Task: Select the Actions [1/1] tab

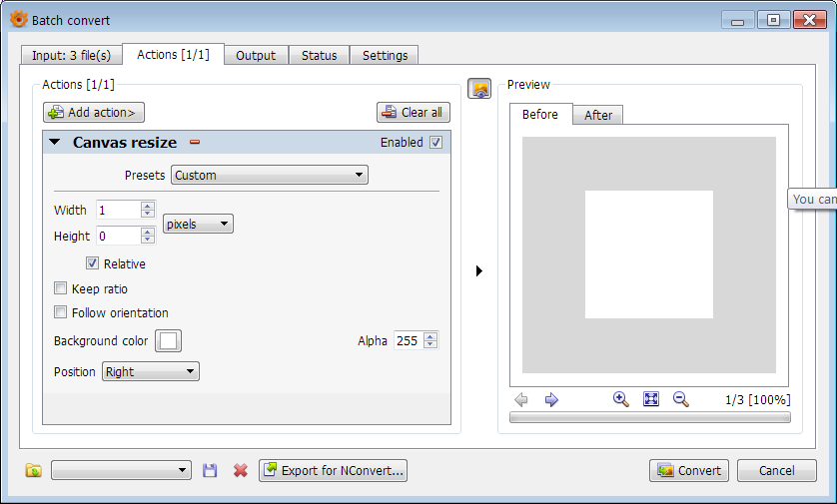Action: pos(173,55)
